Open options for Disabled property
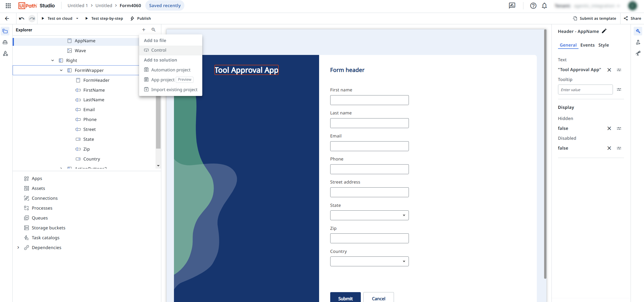This screenshot has width=644, height=302. tap(619, 148)
